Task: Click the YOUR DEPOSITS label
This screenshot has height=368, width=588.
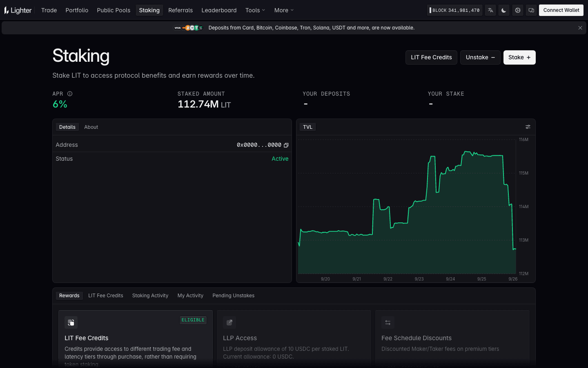Action: (x=326, y=94)
